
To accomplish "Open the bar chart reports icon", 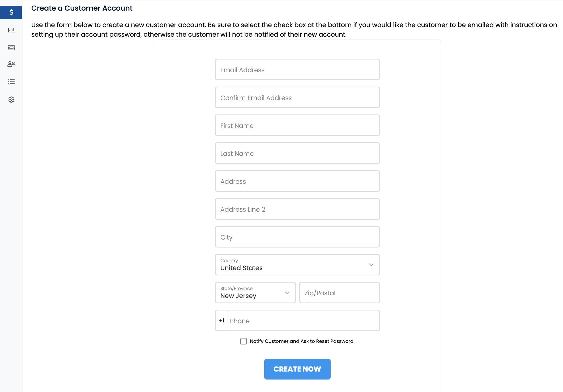I will tap(11, 30).
